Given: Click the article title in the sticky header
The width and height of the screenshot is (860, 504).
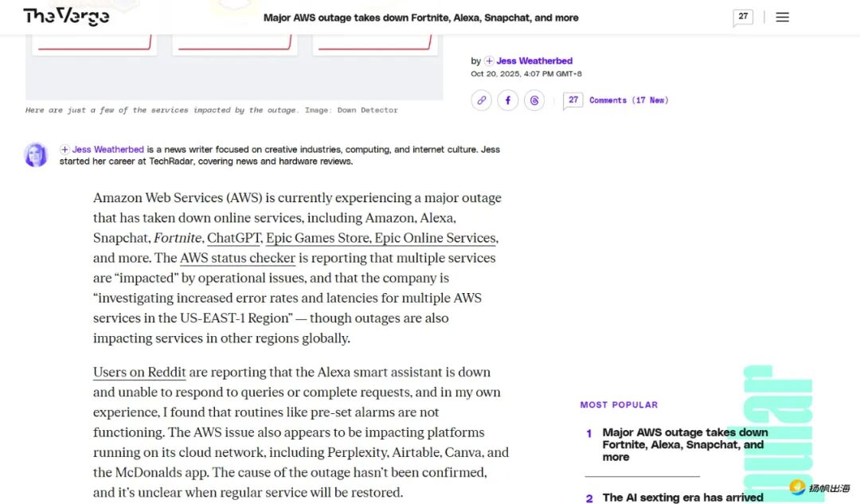Looking at the screenshot, I should click(x=420, y=18).
